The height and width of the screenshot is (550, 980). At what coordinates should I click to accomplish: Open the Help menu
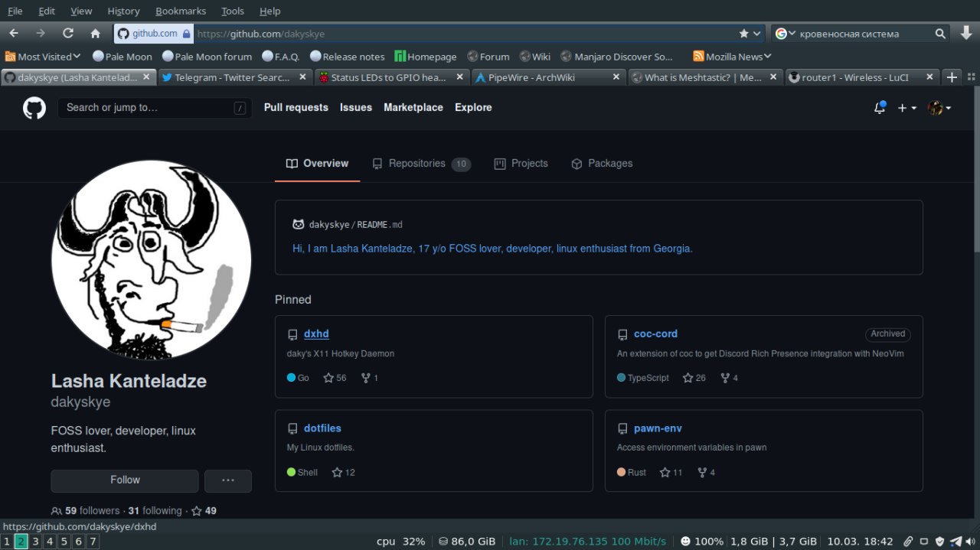(x=269, y=11)
